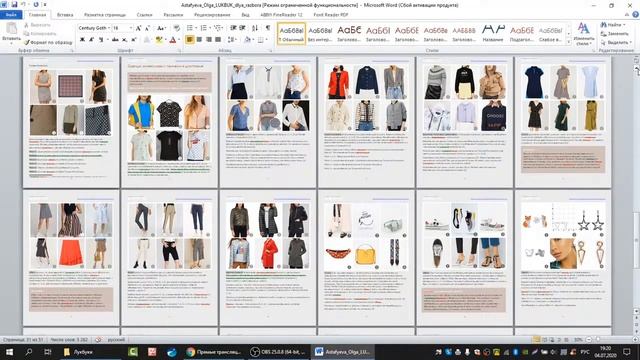Copy selection with Копировать
Viewport: 640px width, 360px height.
40,33
